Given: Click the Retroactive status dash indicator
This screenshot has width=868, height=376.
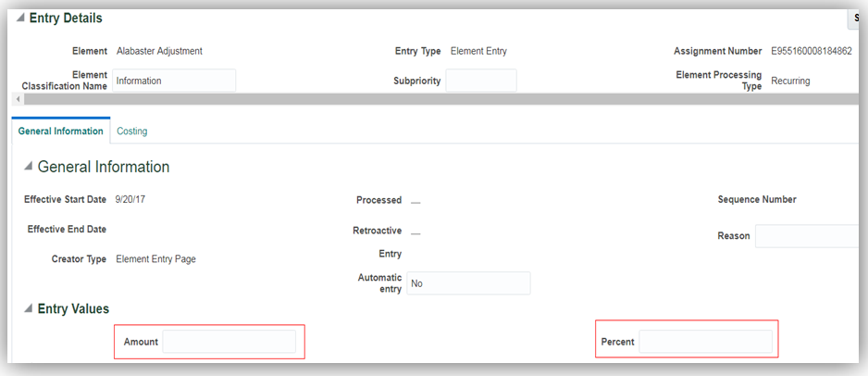Looking at the screenshot, I should 415,232.
